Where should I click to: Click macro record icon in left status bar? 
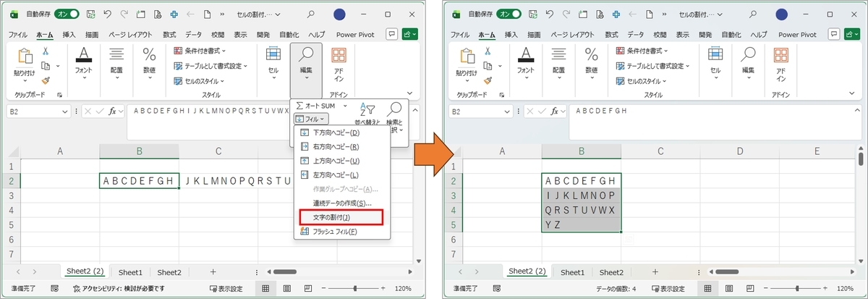54,288
